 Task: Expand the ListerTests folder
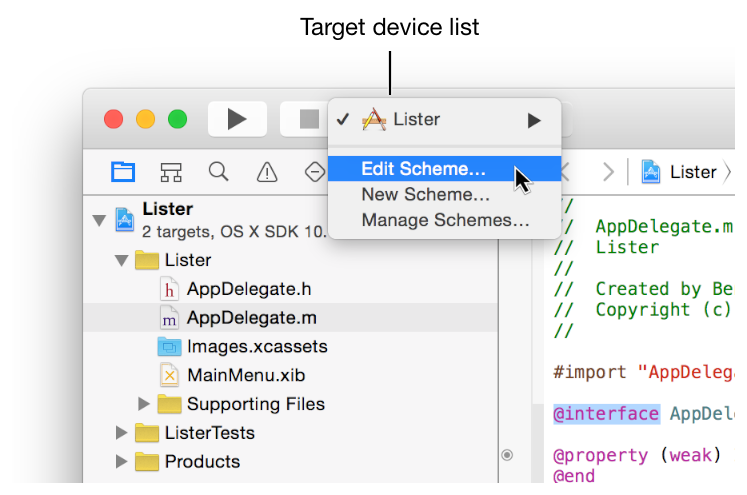[x=121, y=433]
